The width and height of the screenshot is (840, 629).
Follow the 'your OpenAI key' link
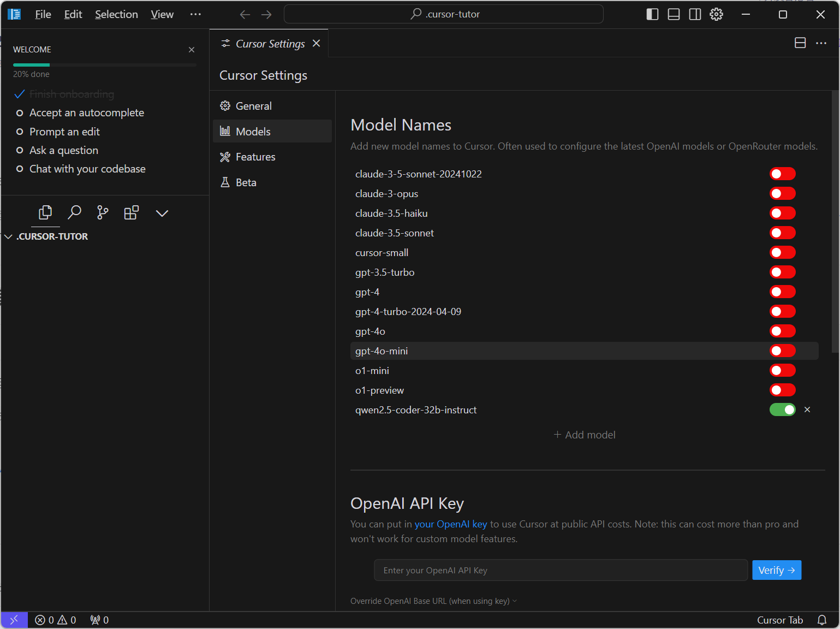(x=451, y=524)
